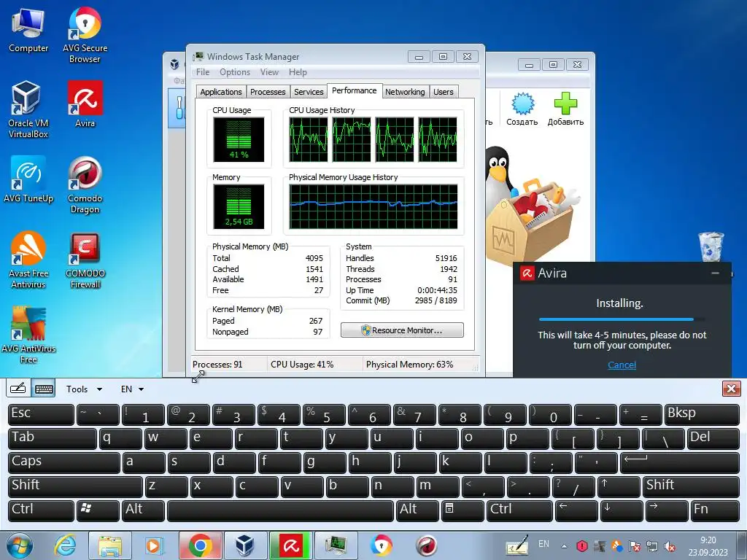
Task: Switch to Task Manager taskbar button
Action: coord(336,545)
